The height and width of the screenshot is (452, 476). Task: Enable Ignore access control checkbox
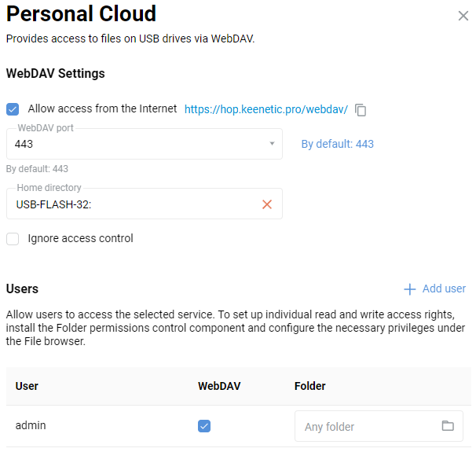tap(13, 239)
